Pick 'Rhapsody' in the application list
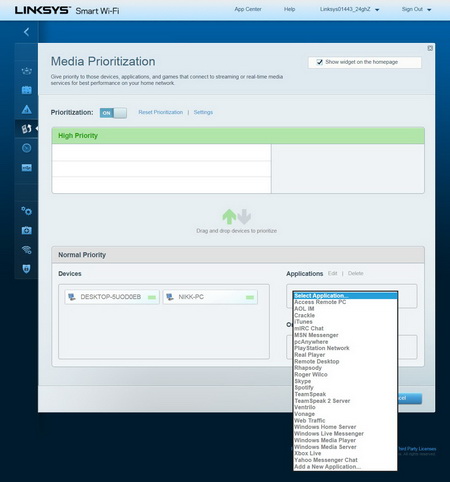The image size is (450, 482). coord(345,368)
